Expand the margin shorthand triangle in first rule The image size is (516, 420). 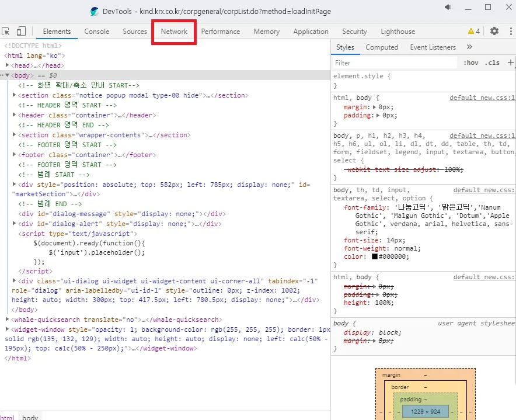[374, 107]
